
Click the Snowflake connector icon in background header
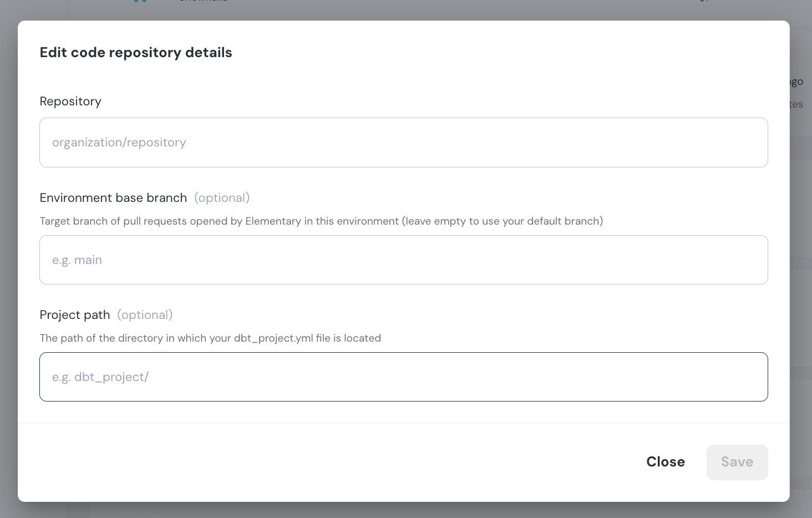(139, 3)
